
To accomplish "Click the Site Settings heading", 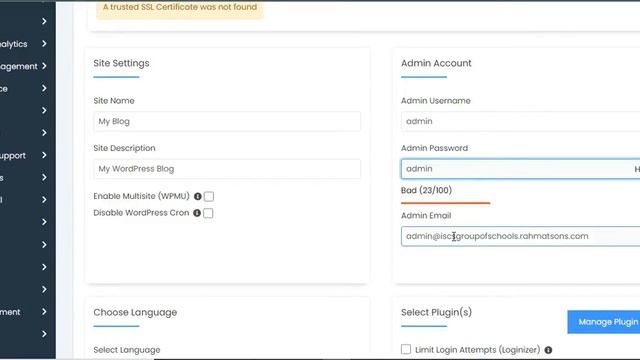I will [x=121, y=63].
